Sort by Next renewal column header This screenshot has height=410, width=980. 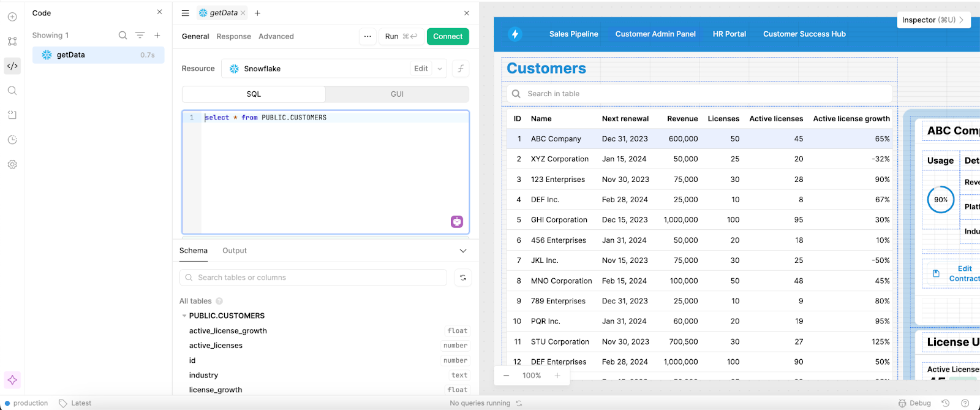pos(625,119)
